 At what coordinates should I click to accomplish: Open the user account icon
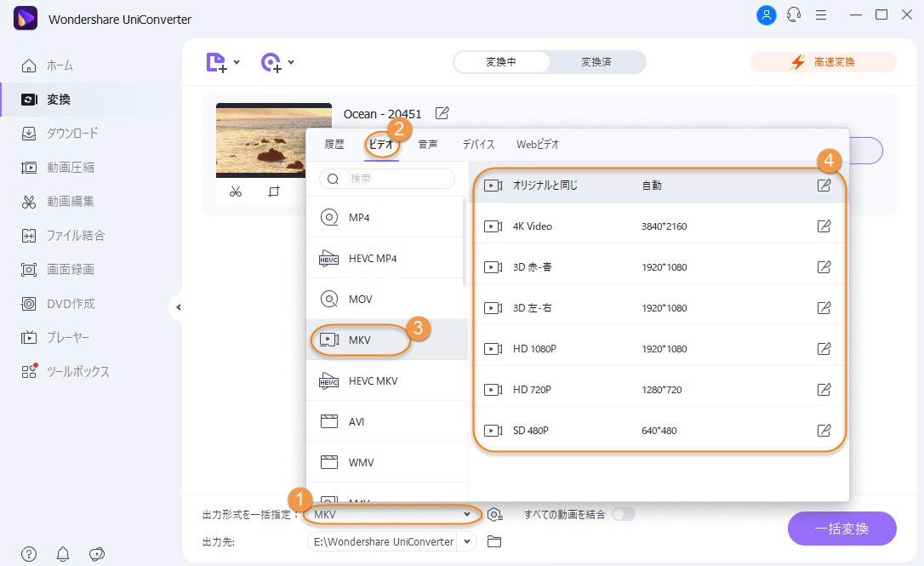[766, 14]
